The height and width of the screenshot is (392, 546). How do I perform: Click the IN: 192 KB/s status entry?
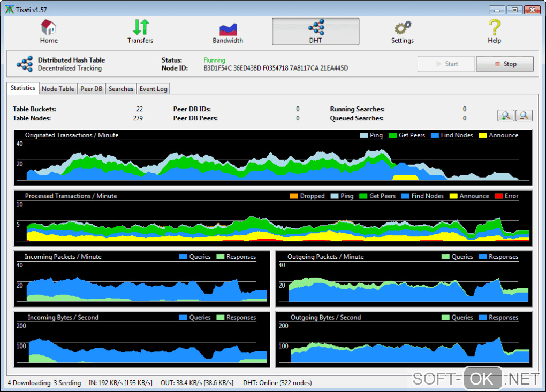pos(120,382)
